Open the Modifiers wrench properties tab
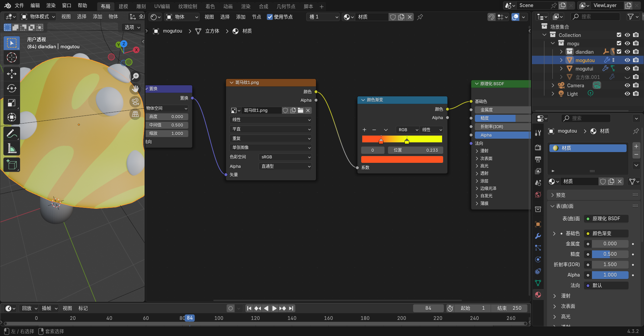644x336 pixels. (538, 236)
